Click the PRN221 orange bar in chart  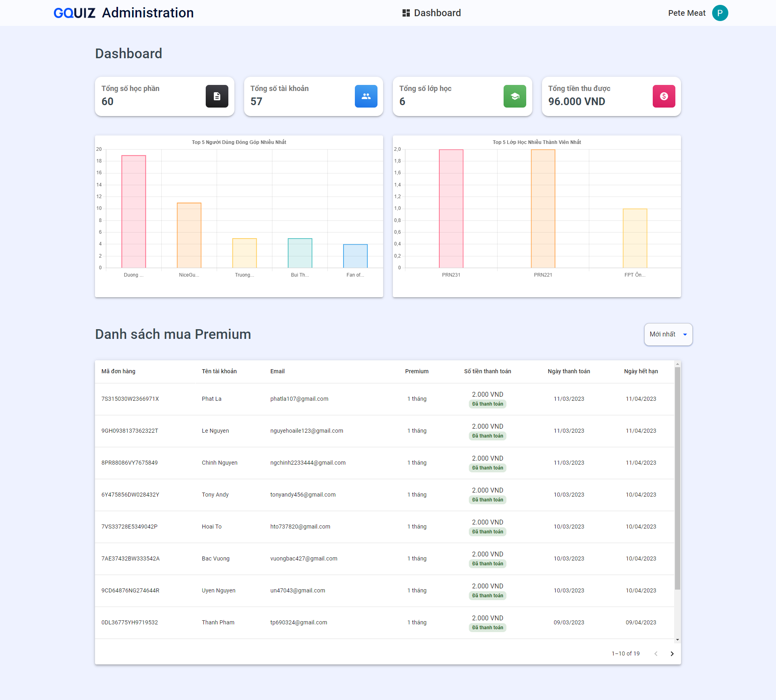(x=543, y=208)
